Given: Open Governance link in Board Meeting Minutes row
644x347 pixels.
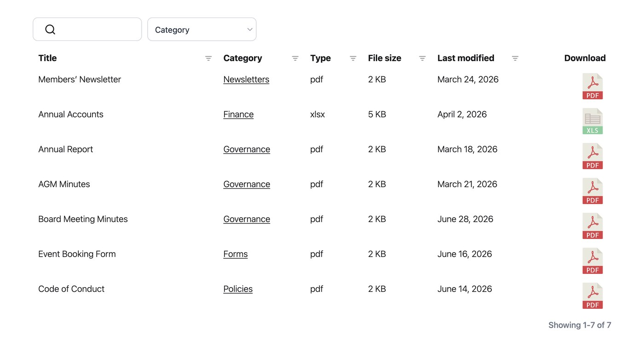Looking at the screenshot, I should click(x=247, y=219).
